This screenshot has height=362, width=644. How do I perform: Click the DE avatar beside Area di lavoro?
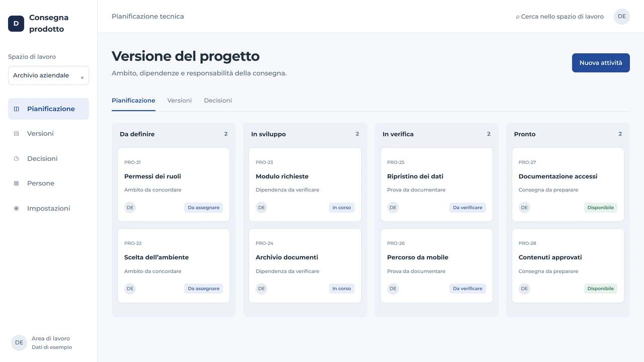coord(19,343)
